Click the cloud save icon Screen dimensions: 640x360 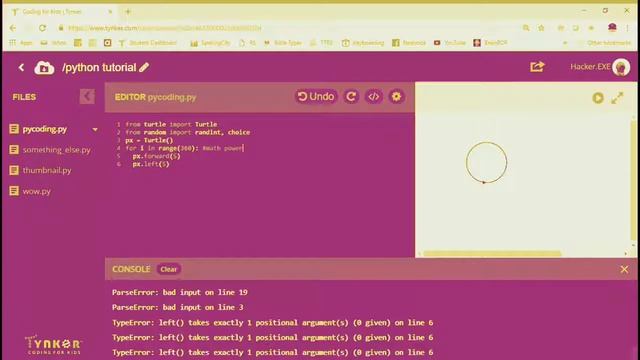[44, 68]
